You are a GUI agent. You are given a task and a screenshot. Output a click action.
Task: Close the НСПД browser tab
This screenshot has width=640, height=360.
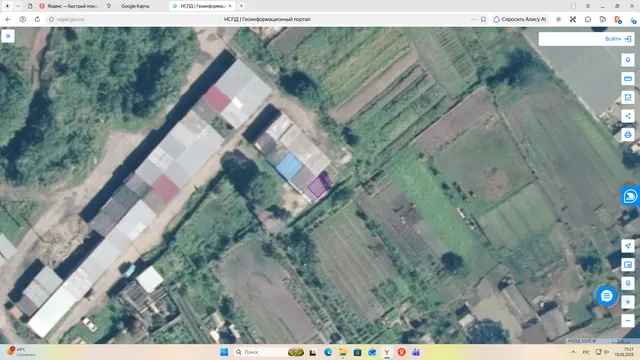coord(230,6)
